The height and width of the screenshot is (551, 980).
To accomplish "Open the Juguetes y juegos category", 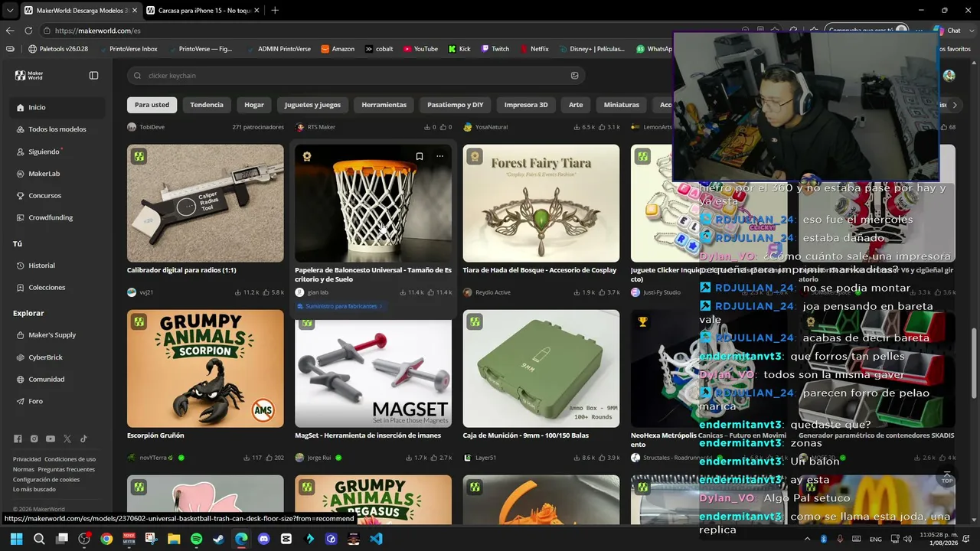I will click(312, 105).
